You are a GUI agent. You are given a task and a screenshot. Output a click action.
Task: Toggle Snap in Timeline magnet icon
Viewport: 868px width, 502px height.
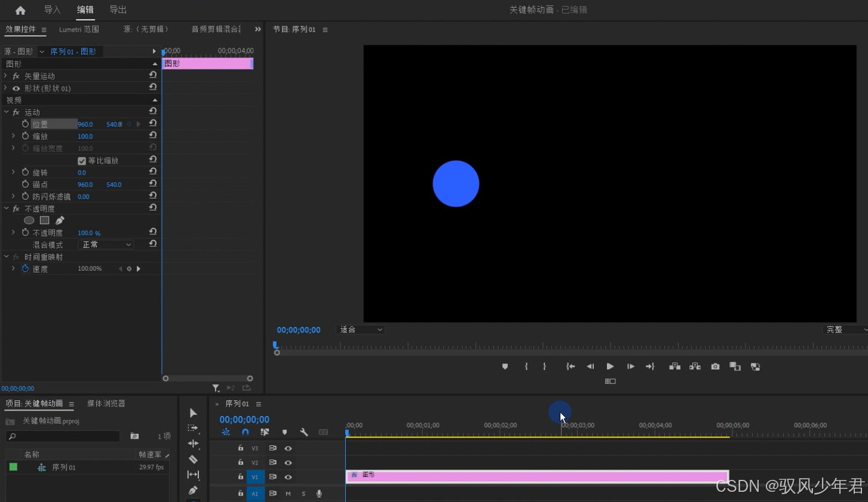pyautogui.click(x=245, y=432)
